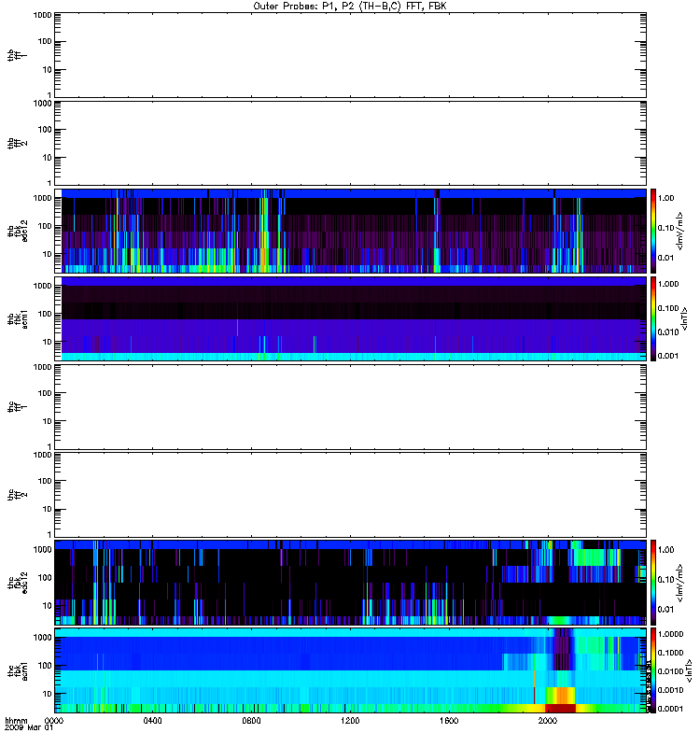Click the <|nT|> unit label of thc scm1 color bar
The height and width of the screenshot is (747, 700).
(689, 670)
